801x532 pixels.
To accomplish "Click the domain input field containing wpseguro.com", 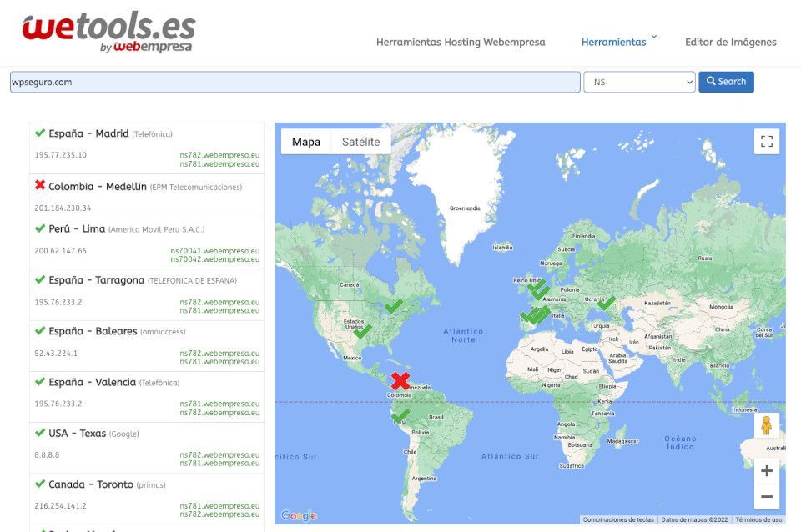I will pos(295,82).
